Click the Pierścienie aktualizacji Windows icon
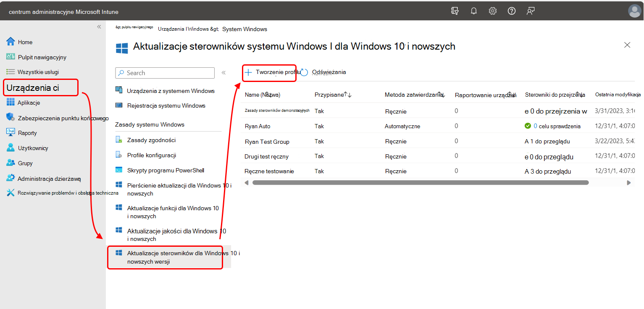 (x=119, y=185)
